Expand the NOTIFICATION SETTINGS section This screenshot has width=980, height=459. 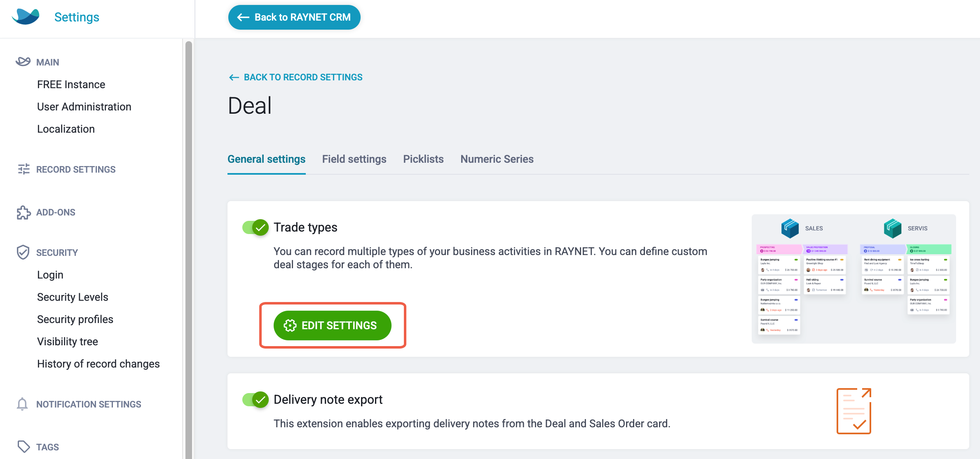click(x=89, y=404)
